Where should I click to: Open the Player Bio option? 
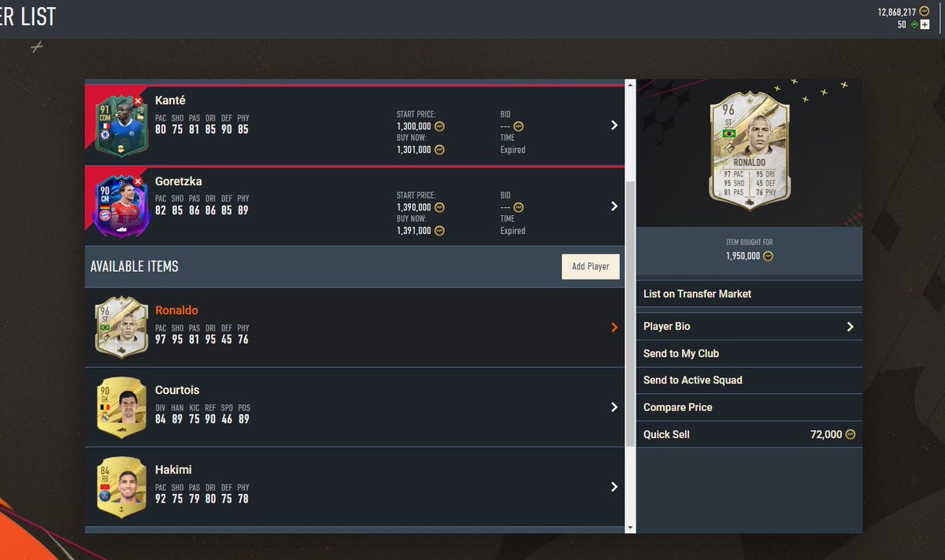coord(749,326)
